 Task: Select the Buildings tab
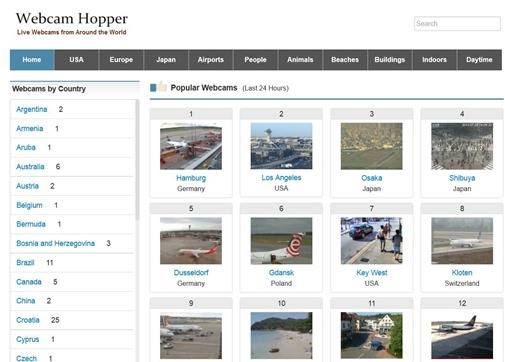(390, 60)
